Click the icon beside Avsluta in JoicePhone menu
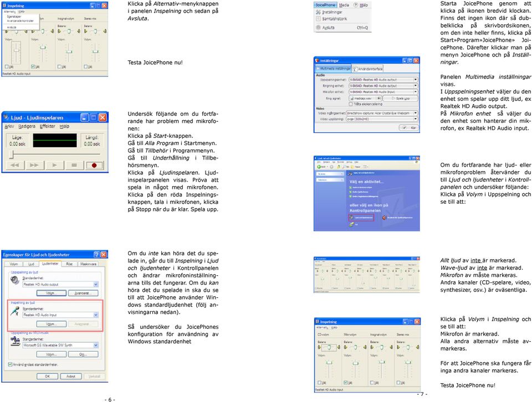This screenshot has height=402, width=532. click(318, 28)
